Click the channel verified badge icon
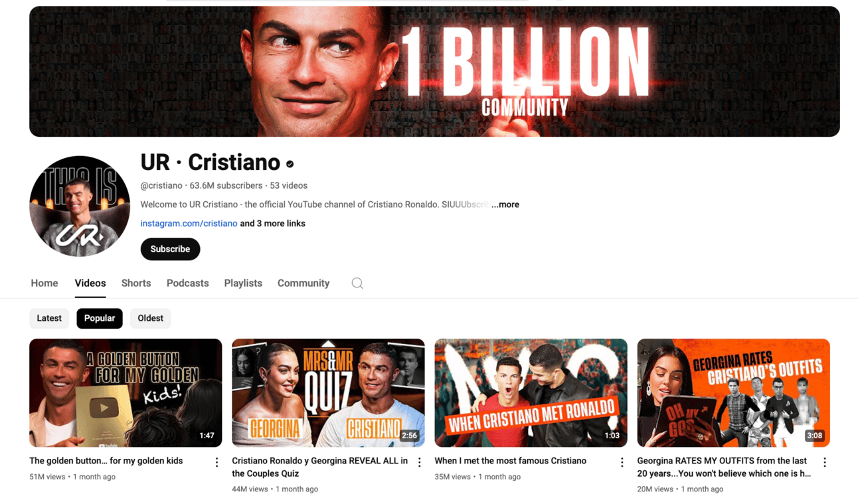858x504 pixels. [290, 163]
